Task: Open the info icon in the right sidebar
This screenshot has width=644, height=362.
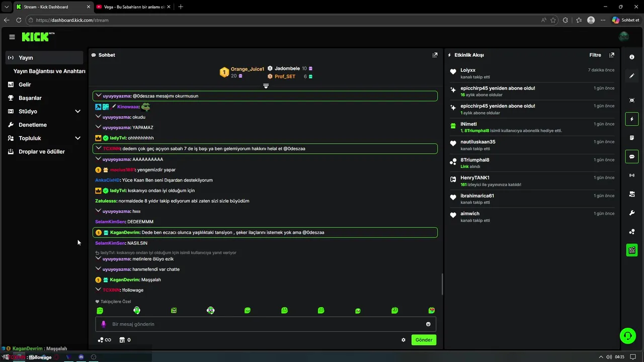Action: coord(632,57)
